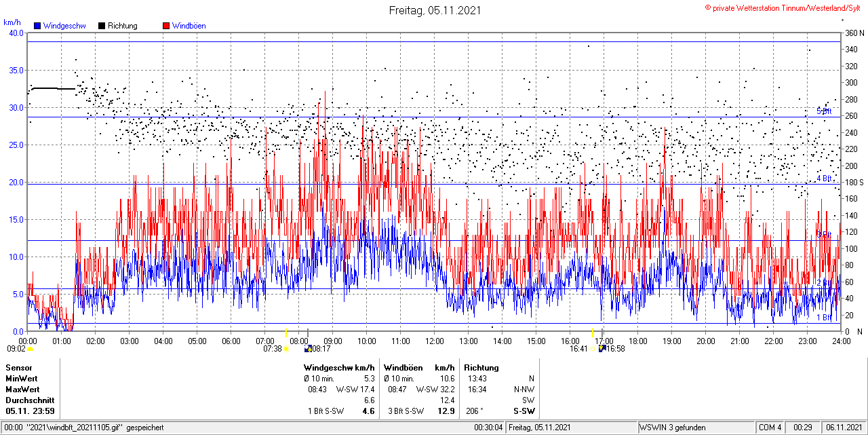Click the 5 Bft threshold label
Viewport: 868px width, 435px height.
(x=824, y=111)
